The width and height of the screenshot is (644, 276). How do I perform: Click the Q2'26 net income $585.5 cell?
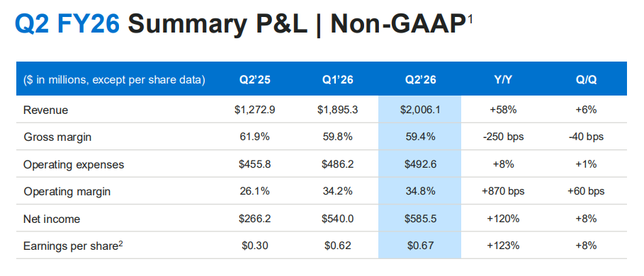point(419,219)
